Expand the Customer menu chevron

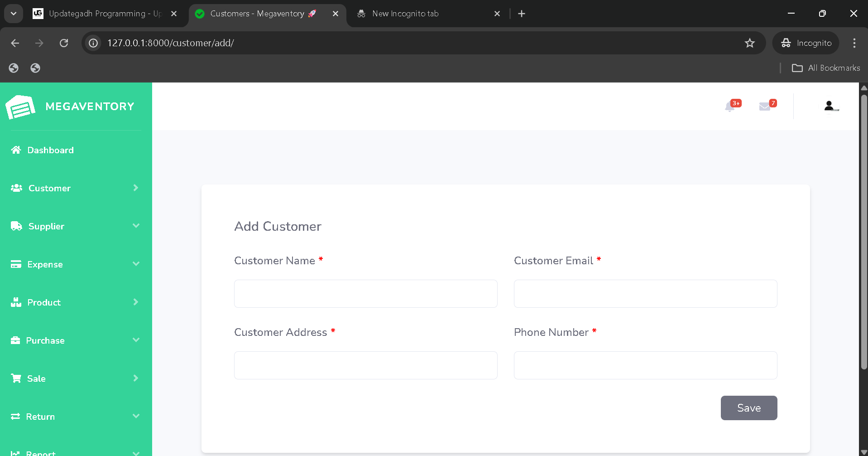point(135,188)
